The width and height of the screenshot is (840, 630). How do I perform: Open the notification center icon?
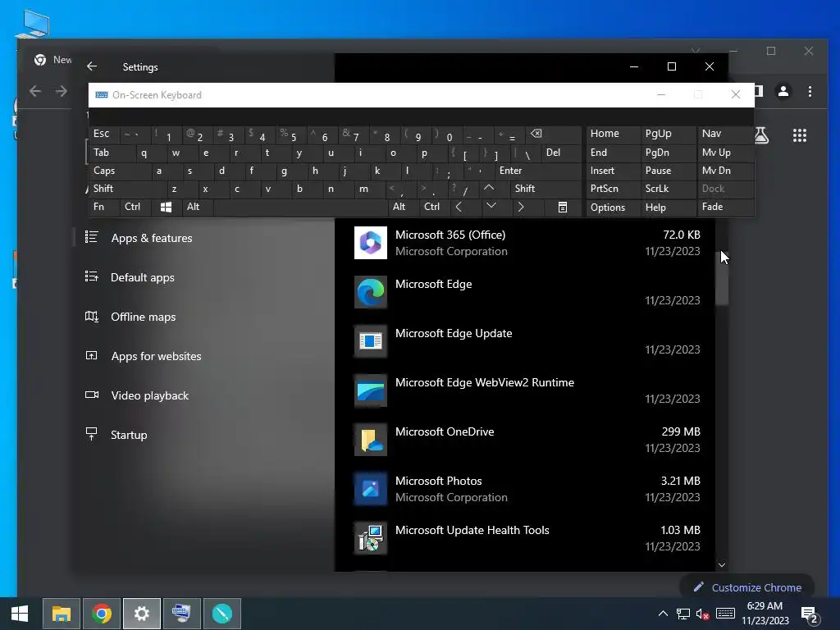810,614
